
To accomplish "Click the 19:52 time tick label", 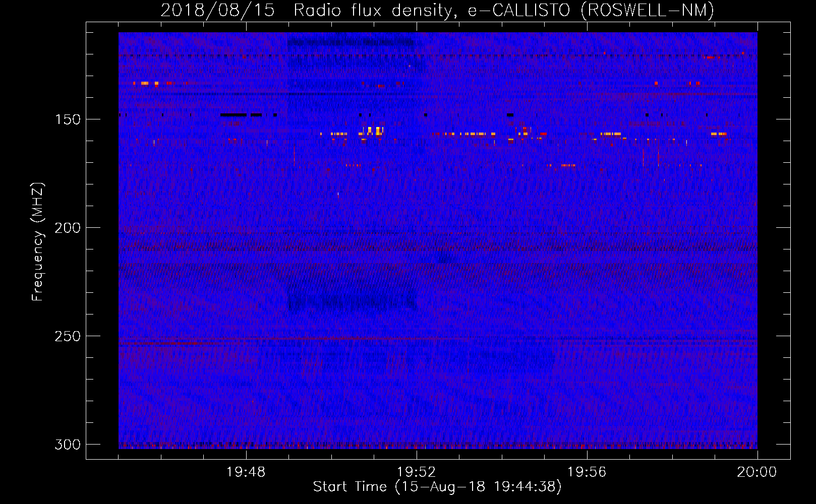I will [x=417, y=472].
